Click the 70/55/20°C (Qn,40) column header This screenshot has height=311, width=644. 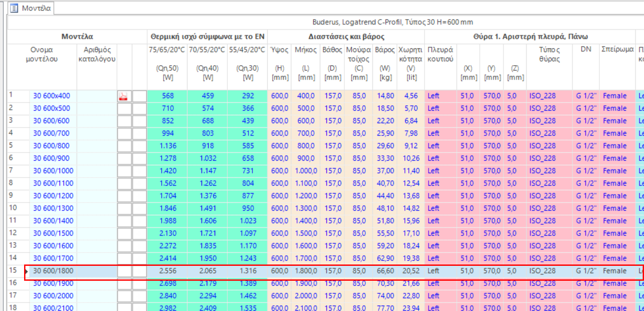(207, 66)
